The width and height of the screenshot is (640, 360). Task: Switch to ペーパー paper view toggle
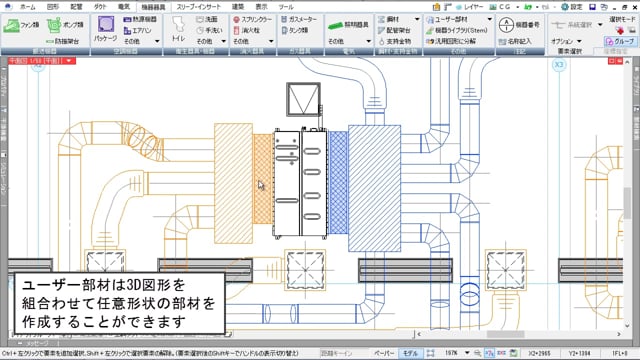click(x=384, y=353)
